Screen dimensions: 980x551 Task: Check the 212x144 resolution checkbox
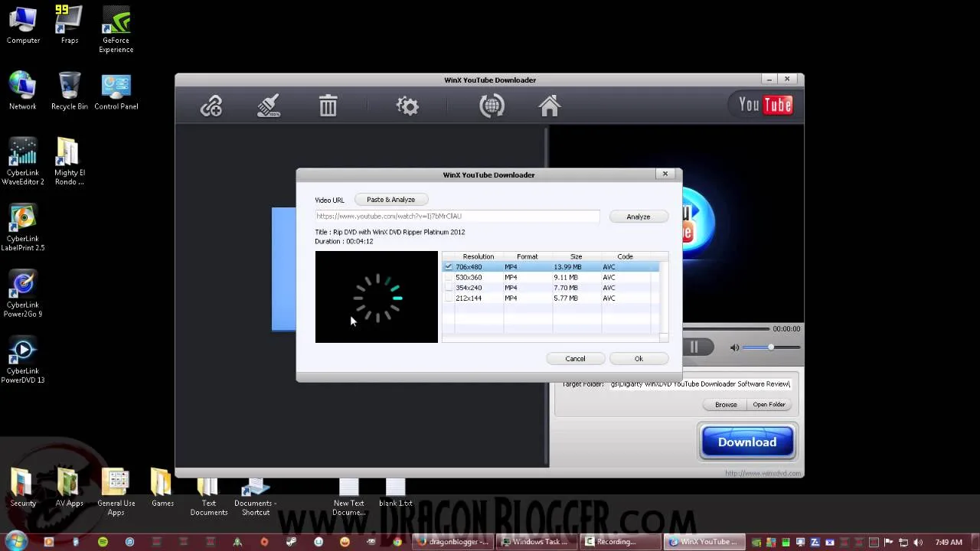[449, 298]
